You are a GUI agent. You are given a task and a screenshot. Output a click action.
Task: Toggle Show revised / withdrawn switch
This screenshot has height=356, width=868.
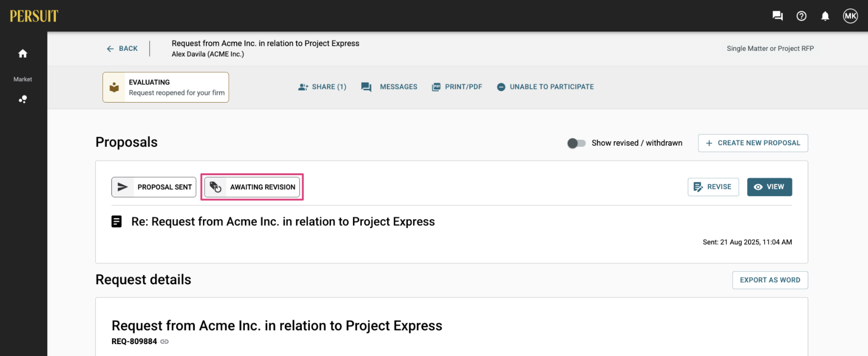click(576, 143)
